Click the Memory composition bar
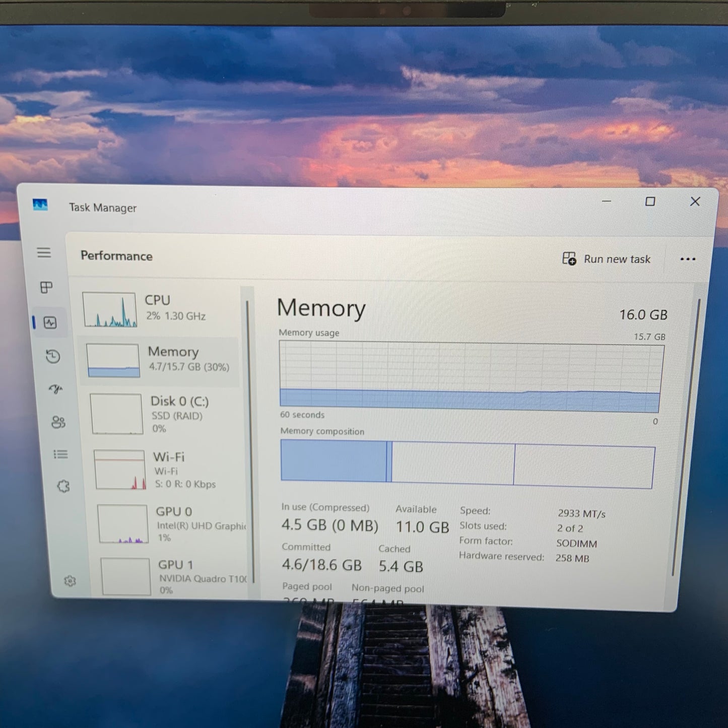The height and width of the screenshot is (728, 728). click(x=469, y=464)
